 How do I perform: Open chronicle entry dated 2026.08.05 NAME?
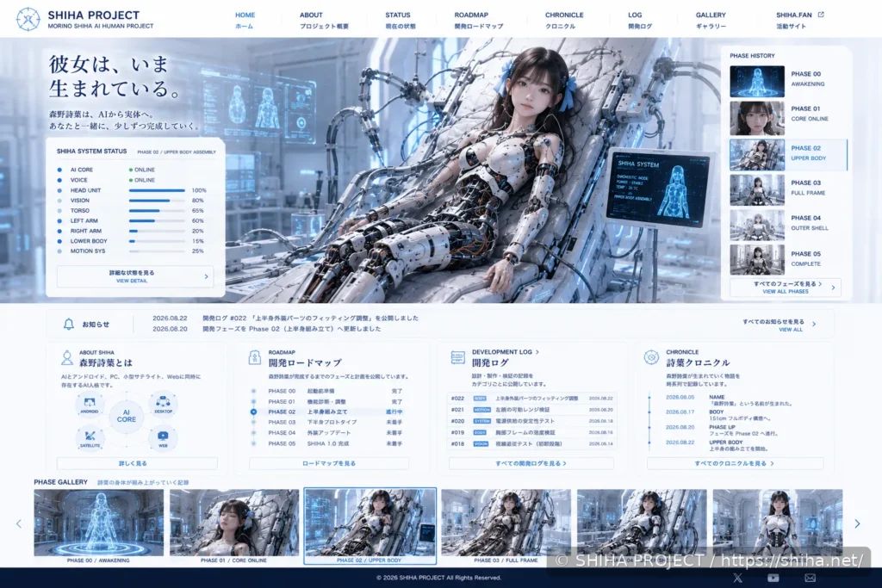tap(730, 400)
